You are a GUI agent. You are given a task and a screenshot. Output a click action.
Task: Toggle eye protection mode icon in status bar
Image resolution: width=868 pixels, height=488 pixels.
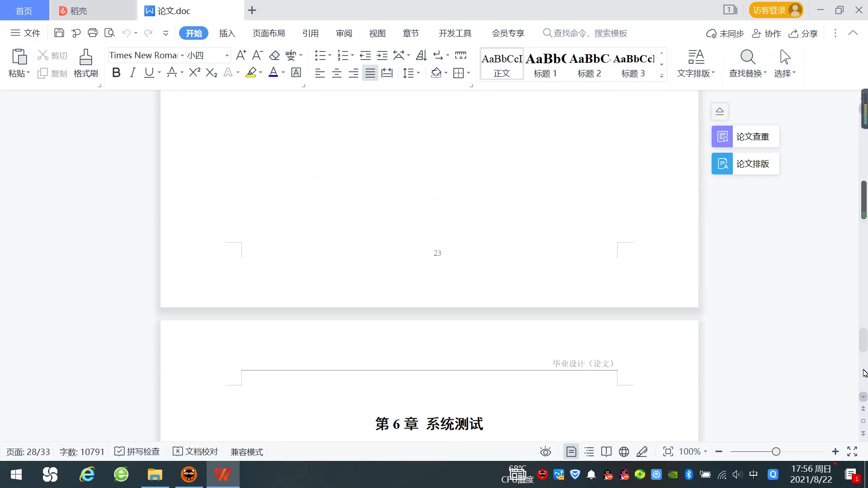[546, 452]
